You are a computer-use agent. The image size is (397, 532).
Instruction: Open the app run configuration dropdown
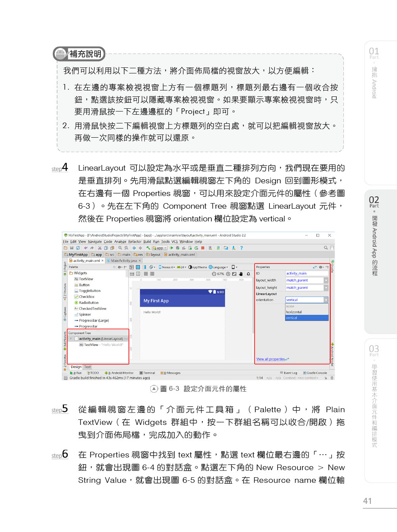point(160,248)
